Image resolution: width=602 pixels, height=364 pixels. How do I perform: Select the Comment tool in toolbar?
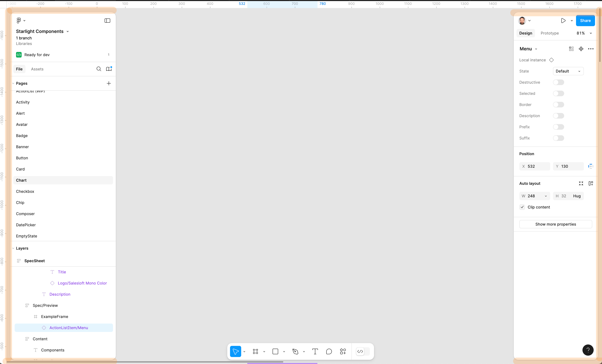click(x=329, y=352)
